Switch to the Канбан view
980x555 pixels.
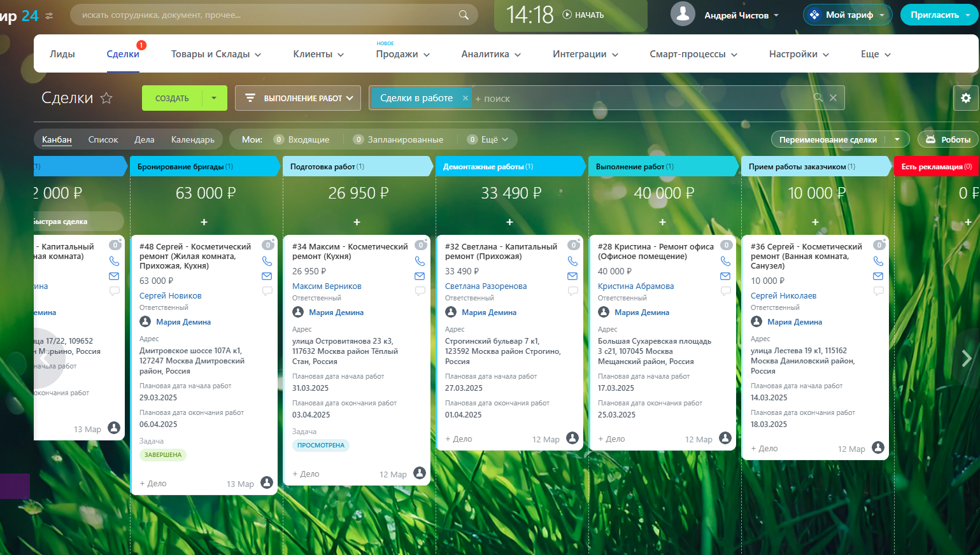click(57, 139)
